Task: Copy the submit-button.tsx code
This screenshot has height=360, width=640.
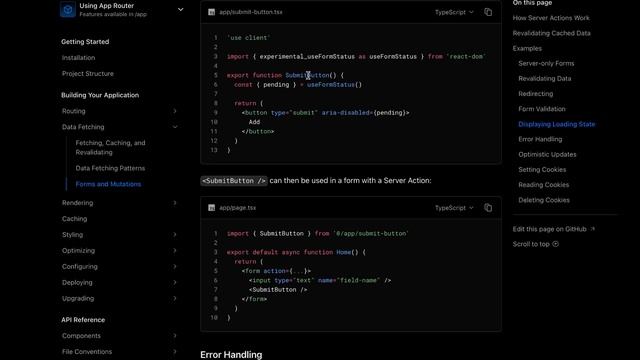Action: (x=488, y=12)
